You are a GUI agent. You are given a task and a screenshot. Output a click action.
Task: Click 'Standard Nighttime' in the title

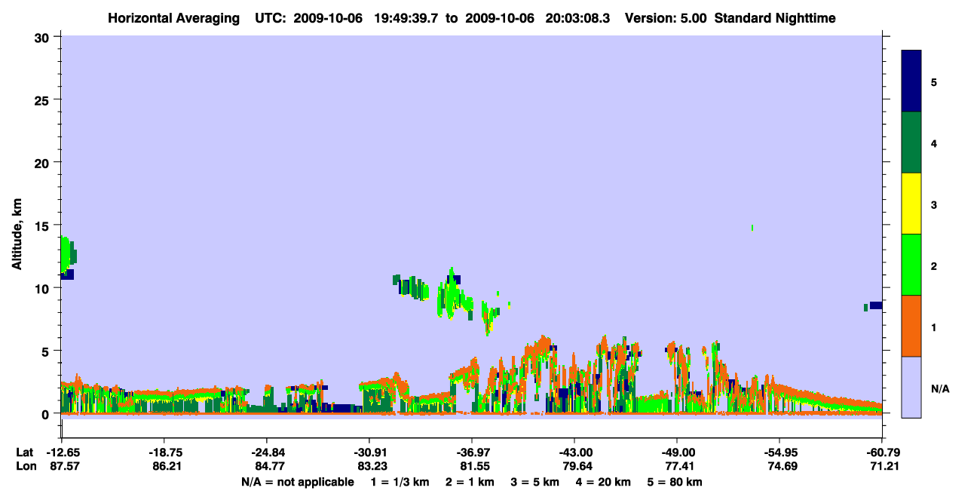click(x=775, y=18)
